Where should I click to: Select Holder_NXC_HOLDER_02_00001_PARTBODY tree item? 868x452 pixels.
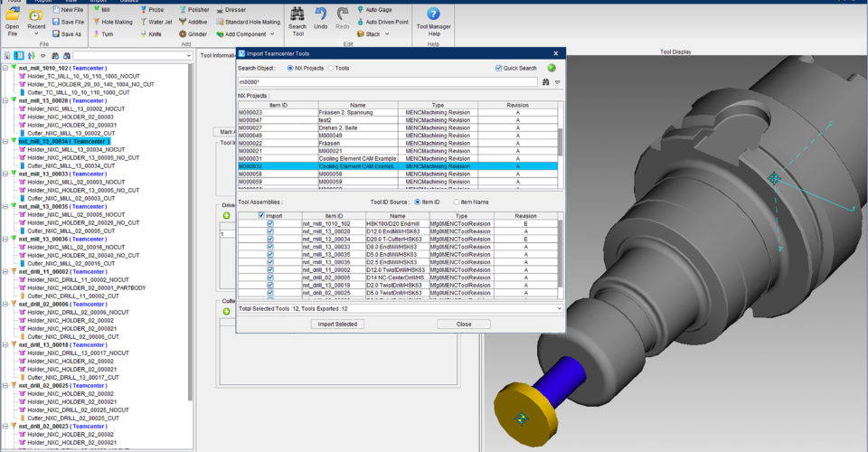tap(87, 287)
